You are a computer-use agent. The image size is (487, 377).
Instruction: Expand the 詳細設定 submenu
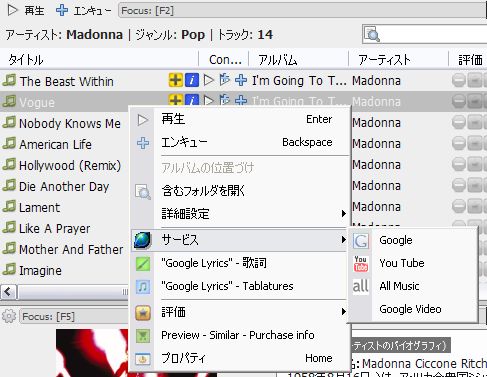click(240, 213)
